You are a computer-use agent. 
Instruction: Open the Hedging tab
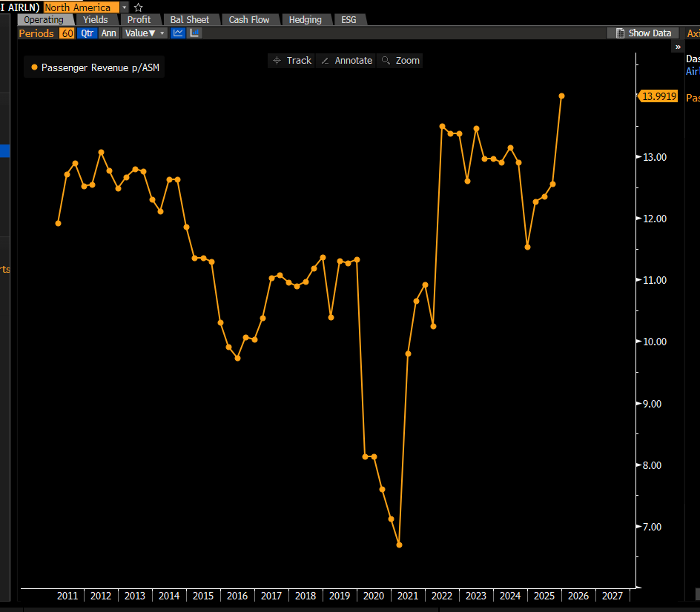tap(305, 19)
